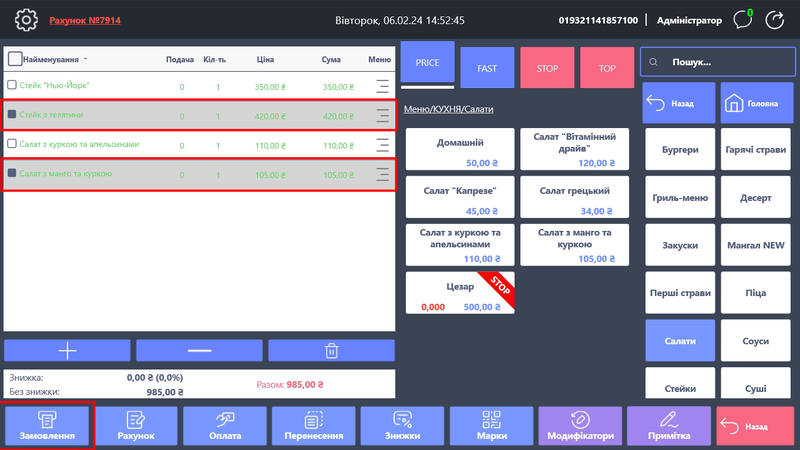Click the trash bin delete button
Image resolution: width=800 pixels, height=450 pixels.
pos(331,350)
